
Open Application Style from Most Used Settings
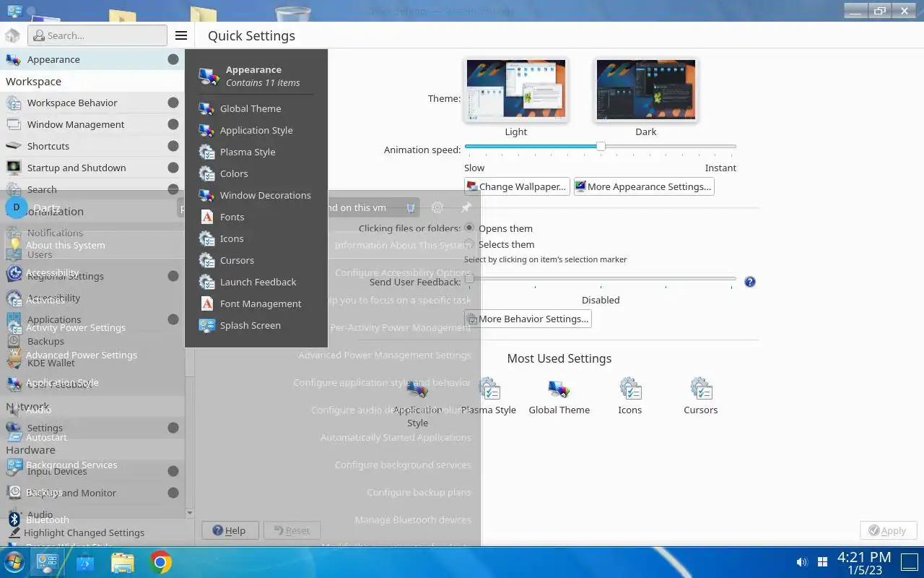pos(418,403)
